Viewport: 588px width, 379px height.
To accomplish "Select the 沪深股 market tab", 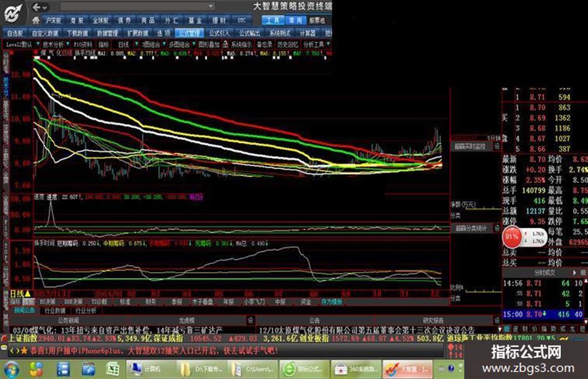I will 53,21.
